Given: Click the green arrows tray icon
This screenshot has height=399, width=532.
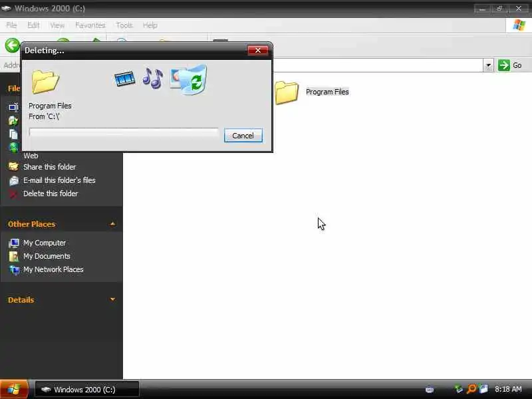Looking at the screenshot, I should coord(458,389).
